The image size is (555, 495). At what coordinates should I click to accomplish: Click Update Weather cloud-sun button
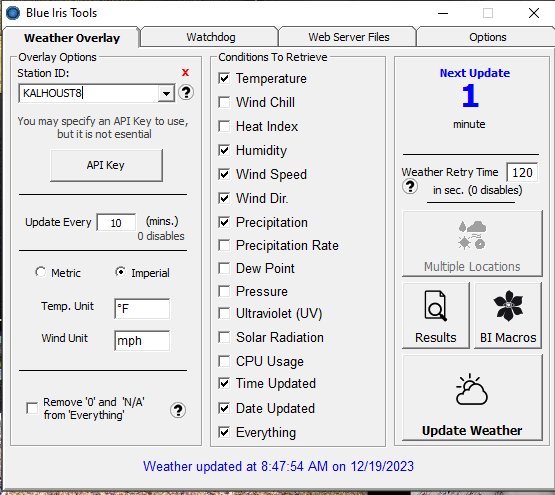tap(472, 398)
